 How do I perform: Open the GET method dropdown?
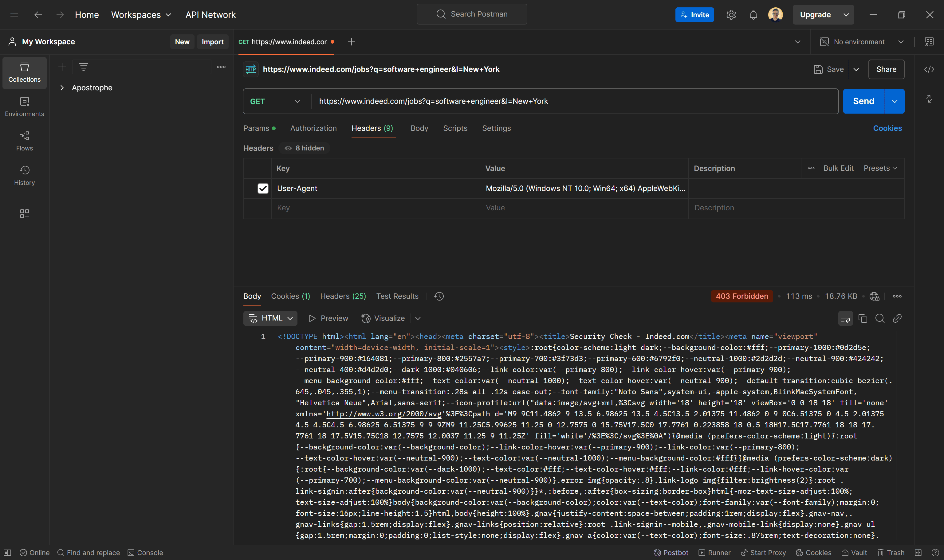click(275, 102)
